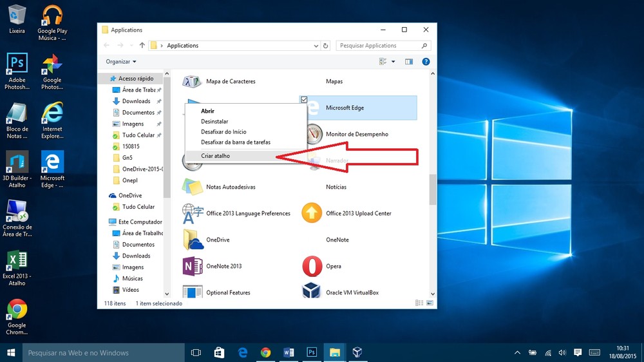Screen dimensions: 644x362
Task: Open Photoshop from the taskbar
Action: pos(312,352)
